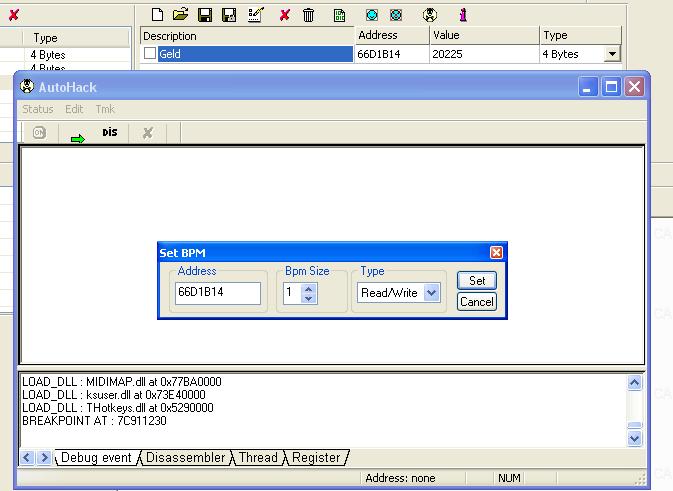Open file using the folder icon

[180, 15]
